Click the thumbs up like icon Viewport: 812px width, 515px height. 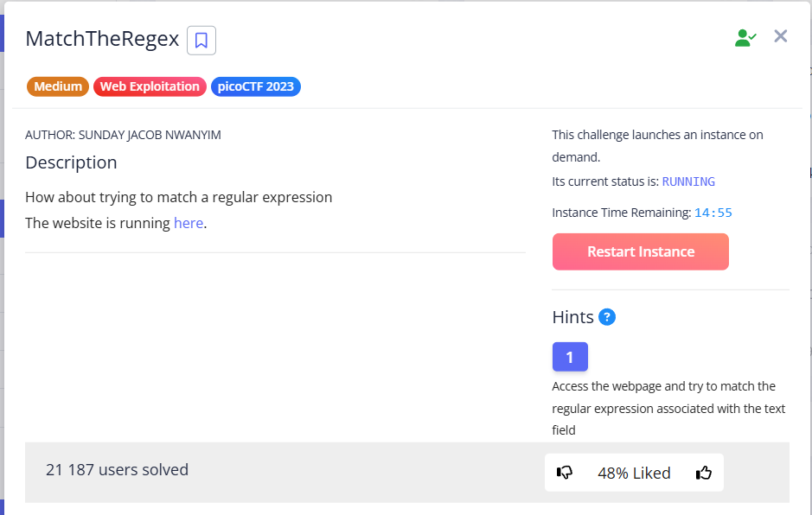[704, 473]
